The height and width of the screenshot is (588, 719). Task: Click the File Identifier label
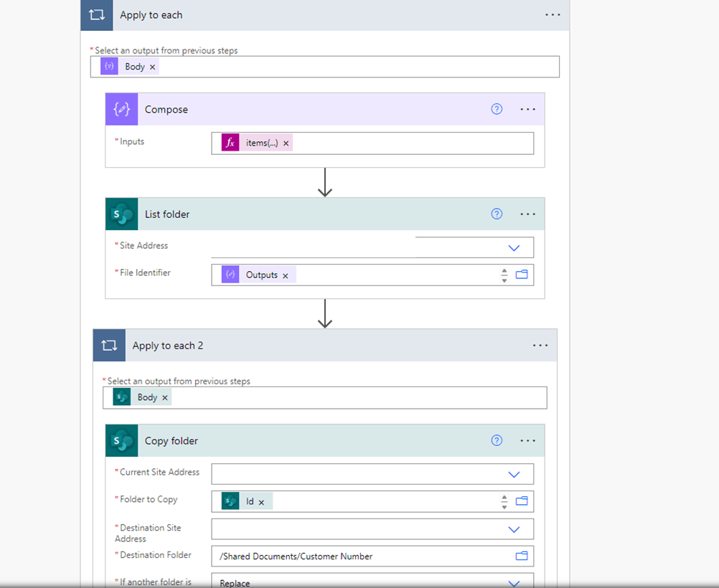click(145, 272)
